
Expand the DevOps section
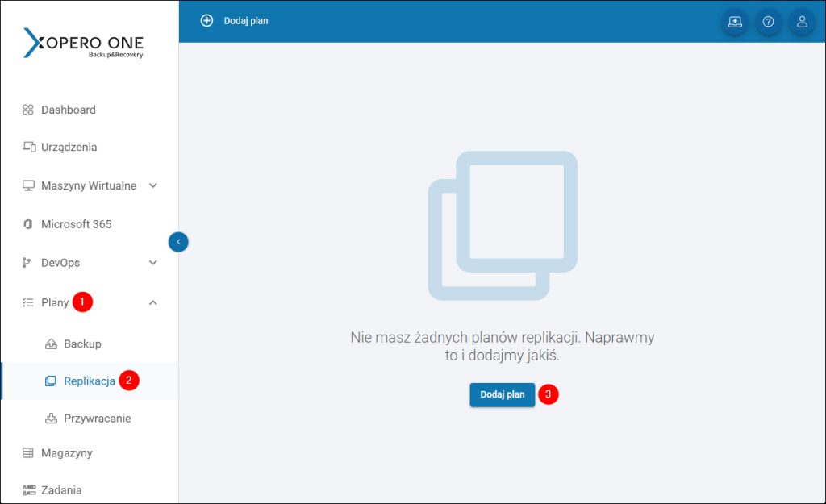152,263
